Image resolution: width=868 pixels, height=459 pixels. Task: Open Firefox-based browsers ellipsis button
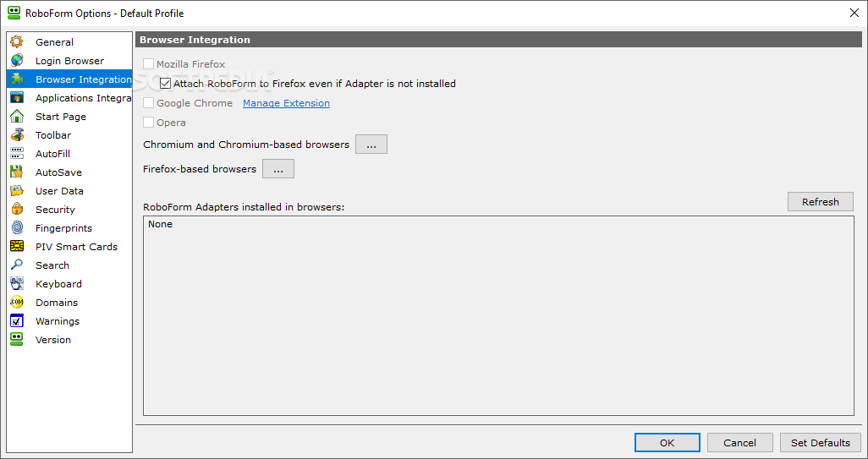pos(278,169)
